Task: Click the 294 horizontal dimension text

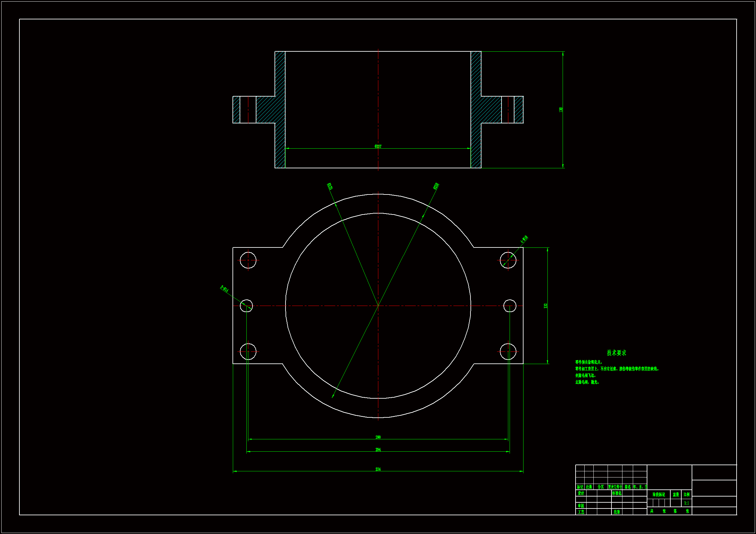Action: tap(378, 450)
